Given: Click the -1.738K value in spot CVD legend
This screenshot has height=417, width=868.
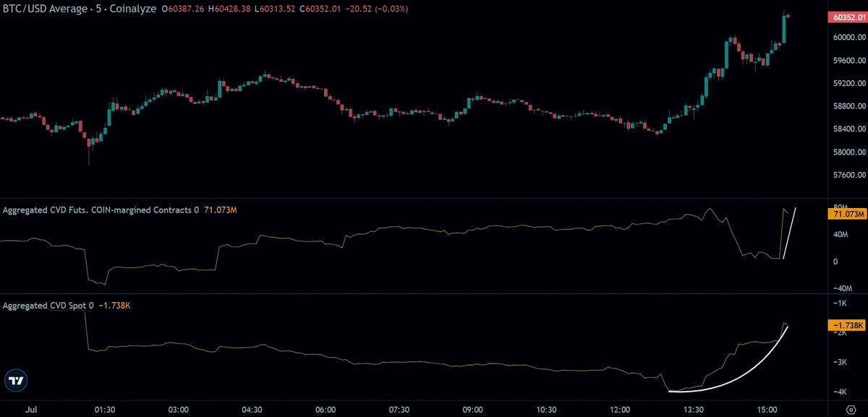Looking at the screenshot, I should tap(114, 306).
